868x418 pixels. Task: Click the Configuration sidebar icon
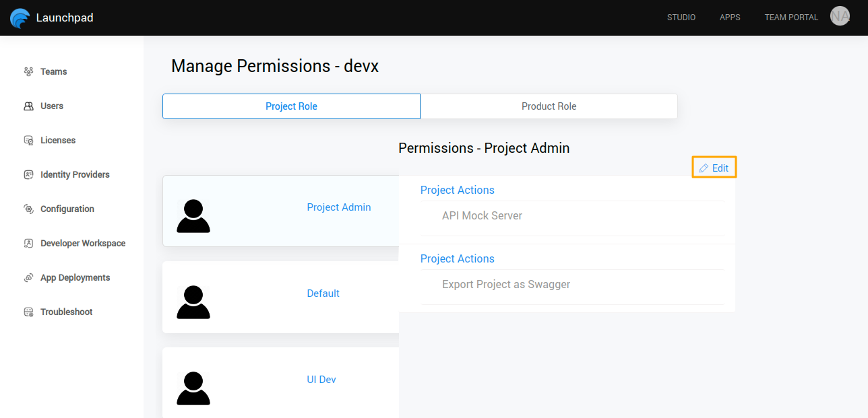point(28,209)
